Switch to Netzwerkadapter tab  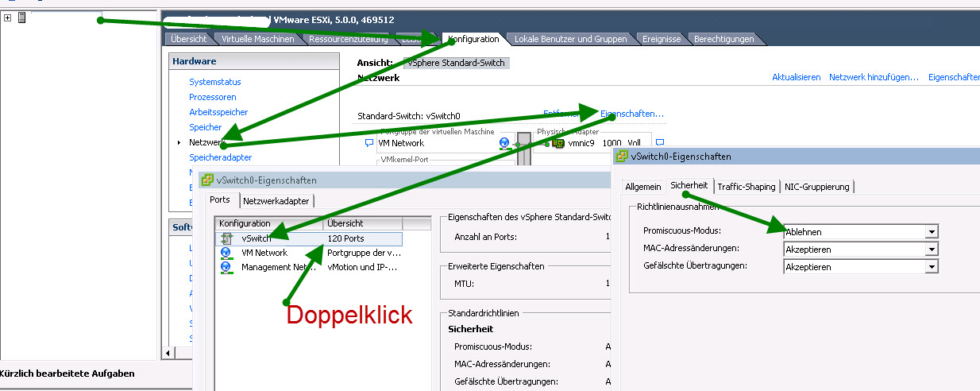click(276, 201)
